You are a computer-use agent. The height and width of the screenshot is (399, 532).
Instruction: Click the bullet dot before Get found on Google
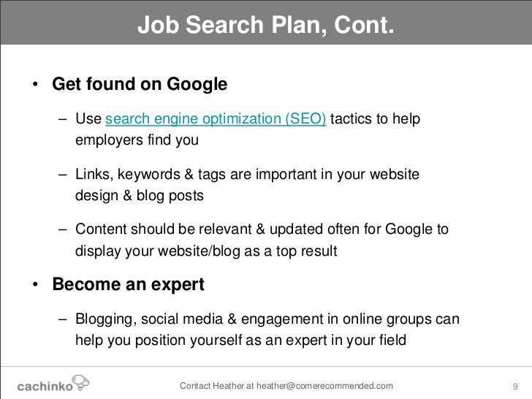pyautogui.click(x=35, y=84)
